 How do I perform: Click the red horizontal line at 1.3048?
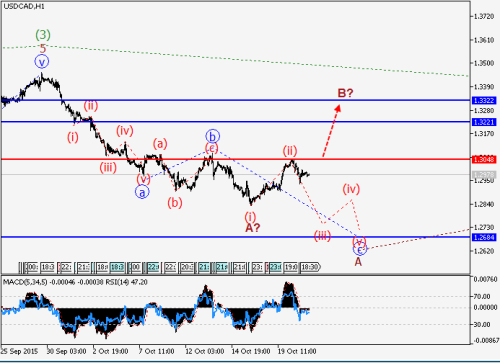(235, 159)
